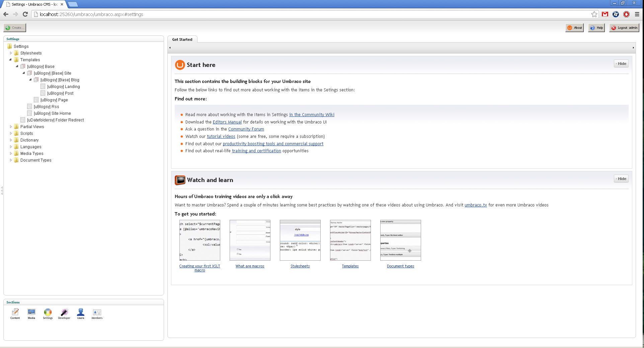
Task: Click the Umbraco logo beside Start here
Action: 180,65
